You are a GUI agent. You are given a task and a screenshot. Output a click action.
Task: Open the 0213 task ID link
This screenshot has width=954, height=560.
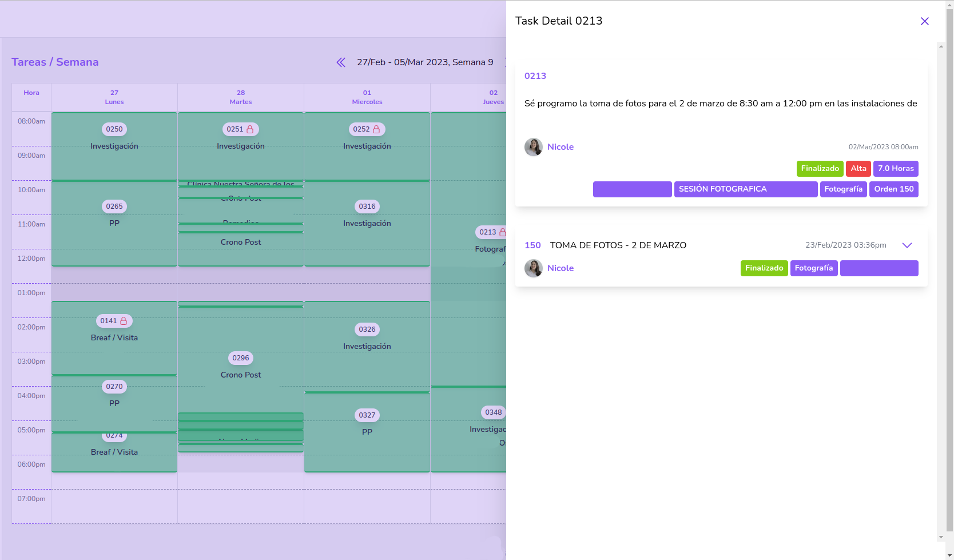click(x=535, y=76)
